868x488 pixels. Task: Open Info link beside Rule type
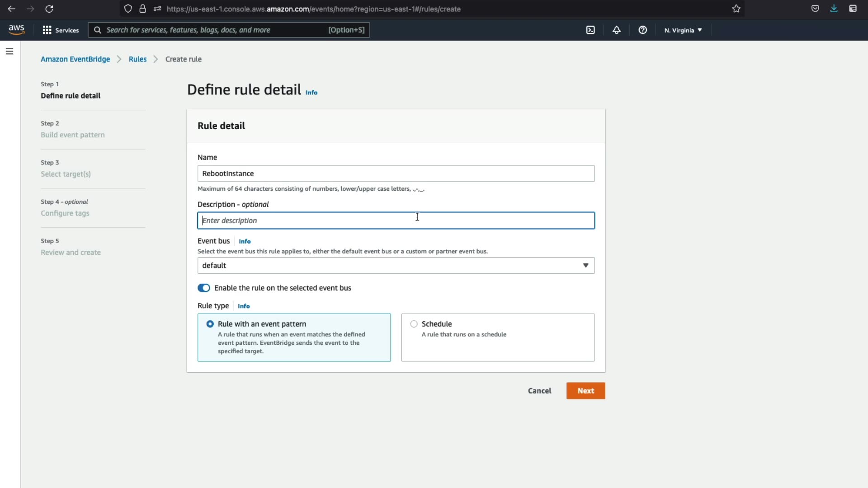click(x=244, y=306)
